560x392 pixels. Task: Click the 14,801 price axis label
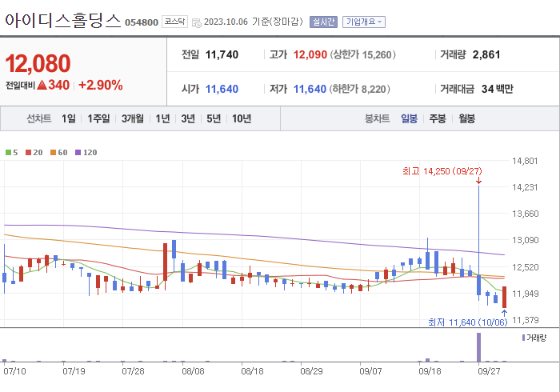[525, 161]
